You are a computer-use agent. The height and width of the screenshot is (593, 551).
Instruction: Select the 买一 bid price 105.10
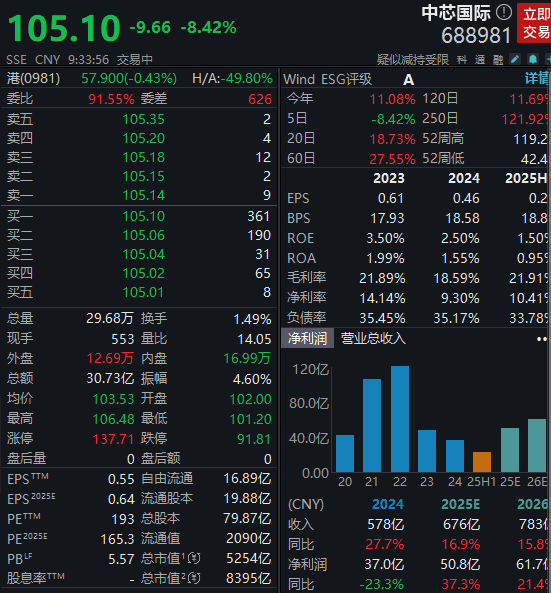[144, 216]
